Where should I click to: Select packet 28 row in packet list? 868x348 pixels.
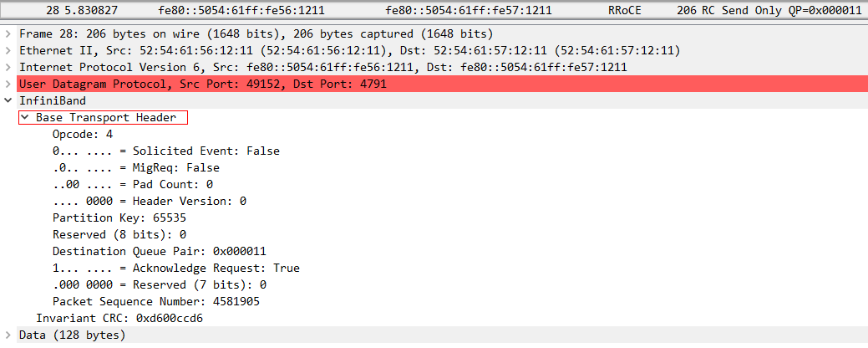pos(434,10)
